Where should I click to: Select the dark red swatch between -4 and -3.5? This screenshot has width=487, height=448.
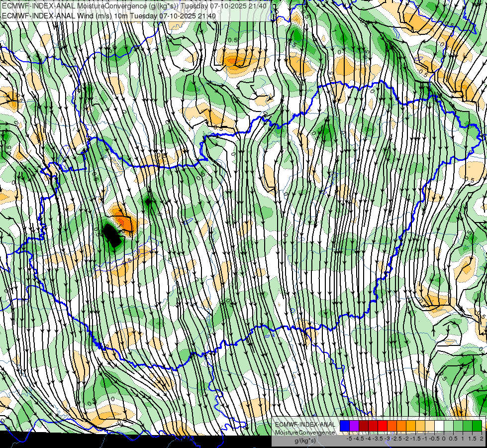tap(373, 426)
